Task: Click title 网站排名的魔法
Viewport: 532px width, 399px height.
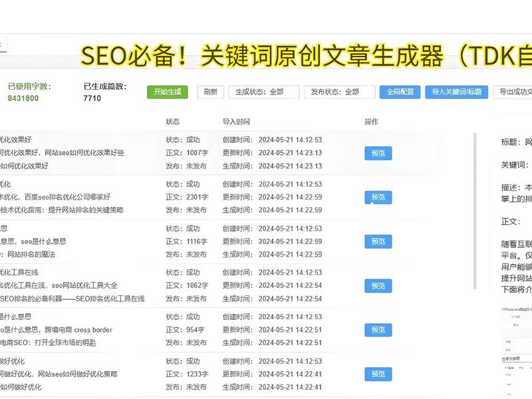Action: 31,255
